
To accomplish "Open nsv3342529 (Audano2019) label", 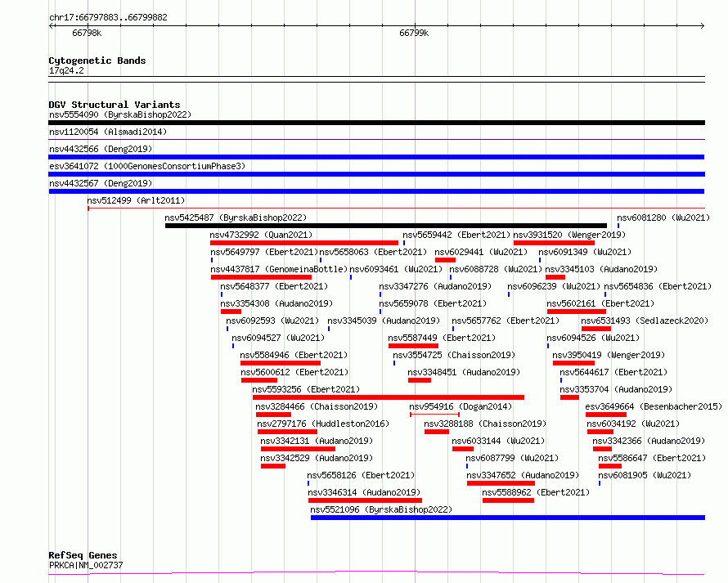I will click(317, 458).
